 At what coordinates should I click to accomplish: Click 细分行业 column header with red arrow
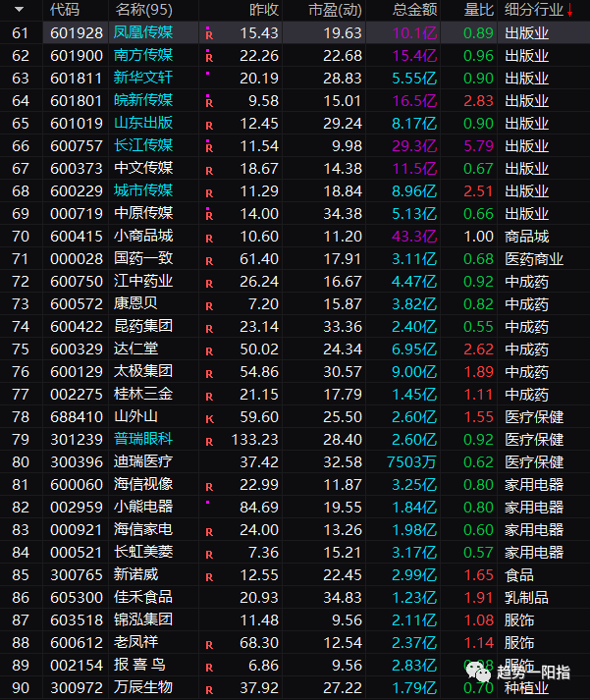[539, 10]
